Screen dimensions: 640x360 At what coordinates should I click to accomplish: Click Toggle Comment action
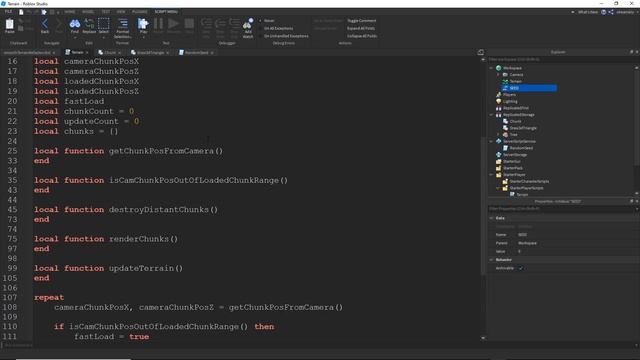pos(362,20)
